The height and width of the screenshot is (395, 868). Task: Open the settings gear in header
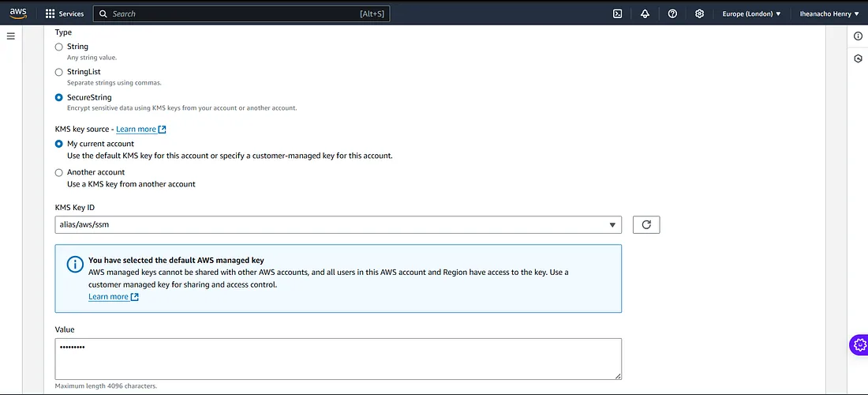click(700, 14)
